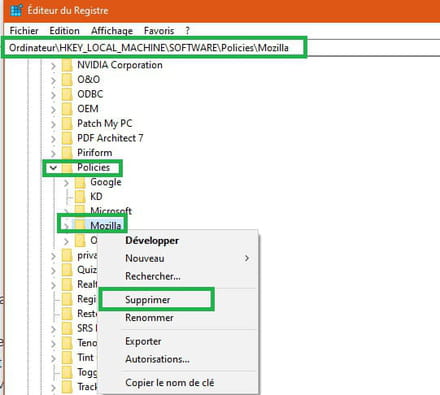Screen dimensions: 440x395
Task: Select the PDF Architect 7 key label
Action: [110, 138]
